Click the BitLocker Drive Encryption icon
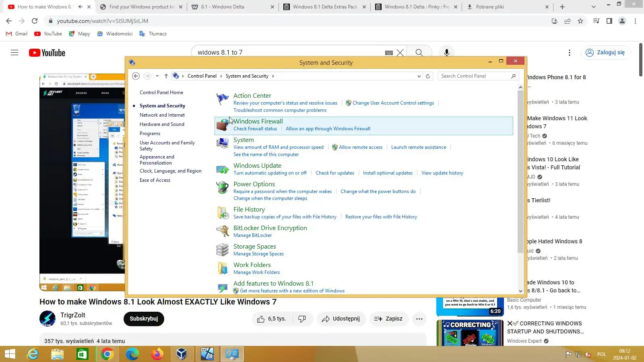 tap(222, 231)
